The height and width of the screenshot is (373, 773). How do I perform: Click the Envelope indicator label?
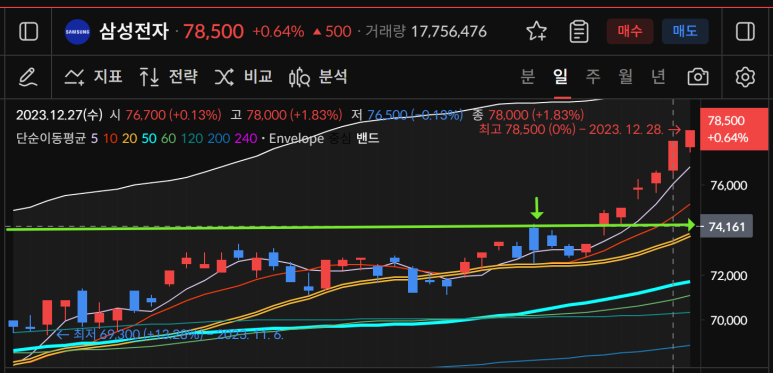[296, 138]
